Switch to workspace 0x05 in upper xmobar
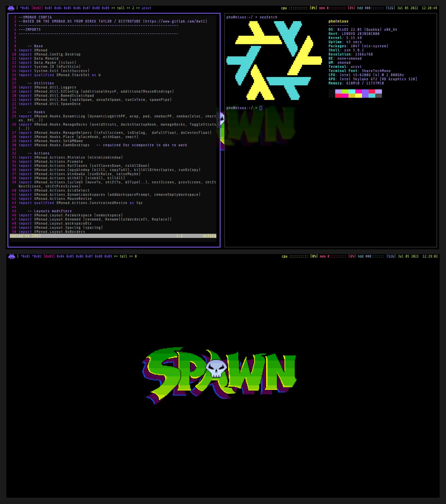This screenshot has width=446, height=504. [67, 8]
